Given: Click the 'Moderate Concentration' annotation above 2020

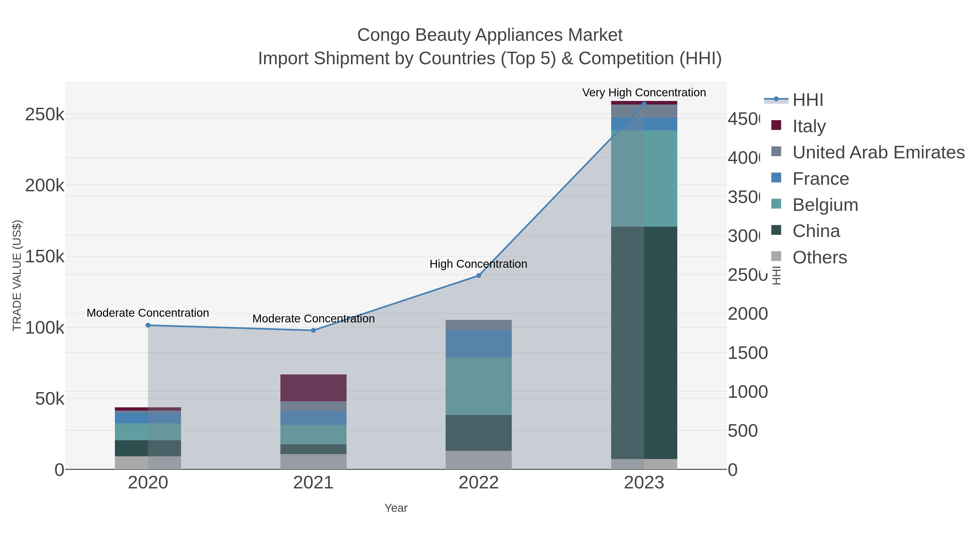Looking at the screenshot, I should coord(148,313).
